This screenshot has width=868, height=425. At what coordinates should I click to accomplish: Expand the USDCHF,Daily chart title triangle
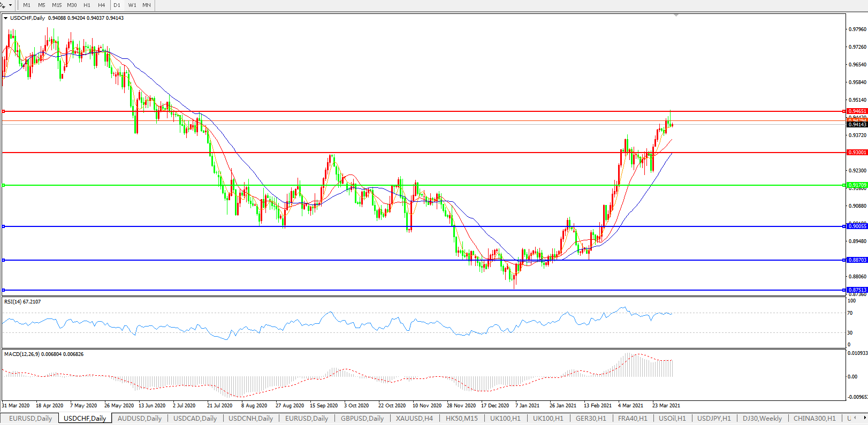[x=6, y=18]
